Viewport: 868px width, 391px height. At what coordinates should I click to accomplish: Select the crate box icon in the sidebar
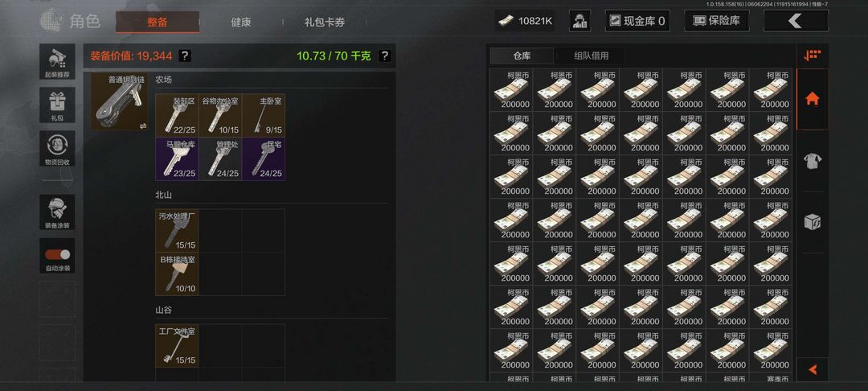point(812,222)
